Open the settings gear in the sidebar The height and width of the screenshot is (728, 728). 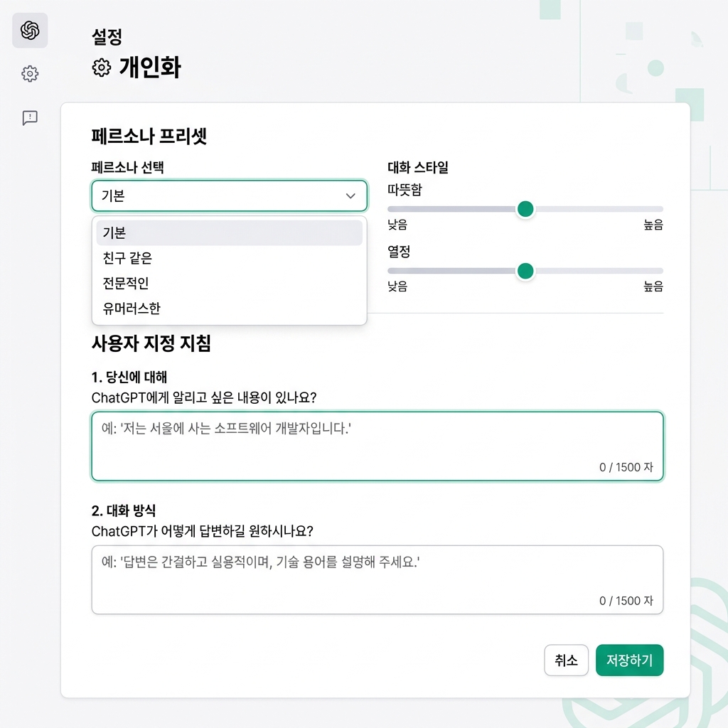(x=29, y=74)
